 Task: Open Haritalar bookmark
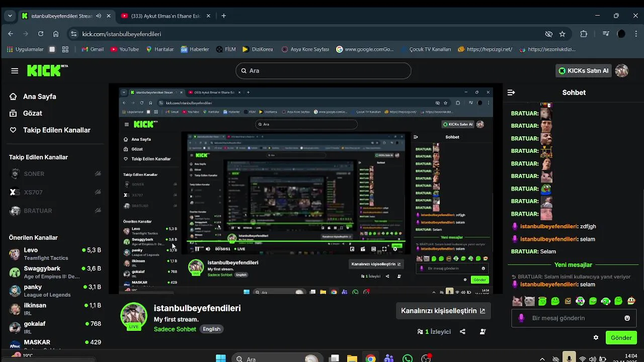click(x=159, y=49)
